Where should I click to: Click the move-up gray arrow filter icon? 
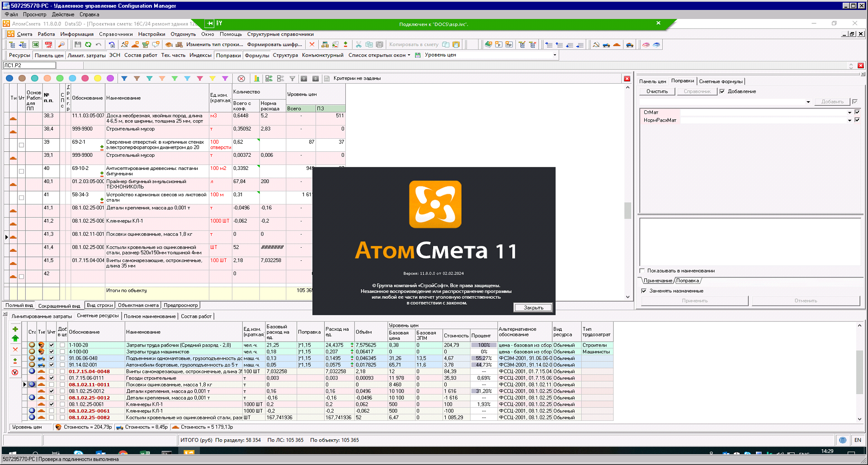pyautogui.click(x=304, y=79)
